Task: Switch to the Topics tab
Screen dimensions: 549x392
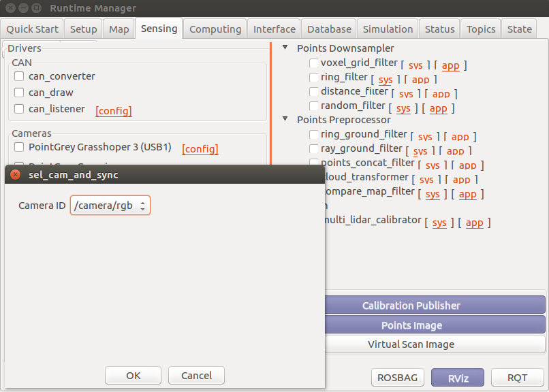Action: (481, 29)
